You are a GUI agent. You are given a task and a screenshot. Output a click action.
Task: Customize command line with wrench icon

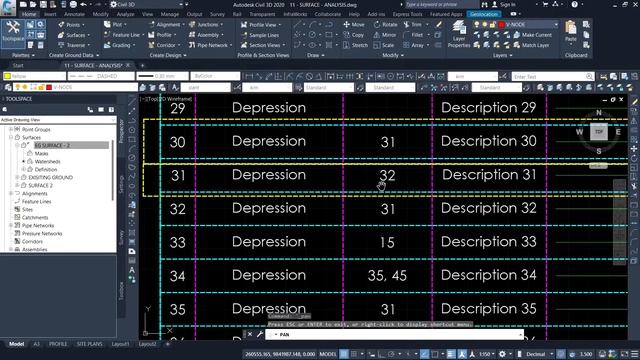259,334
